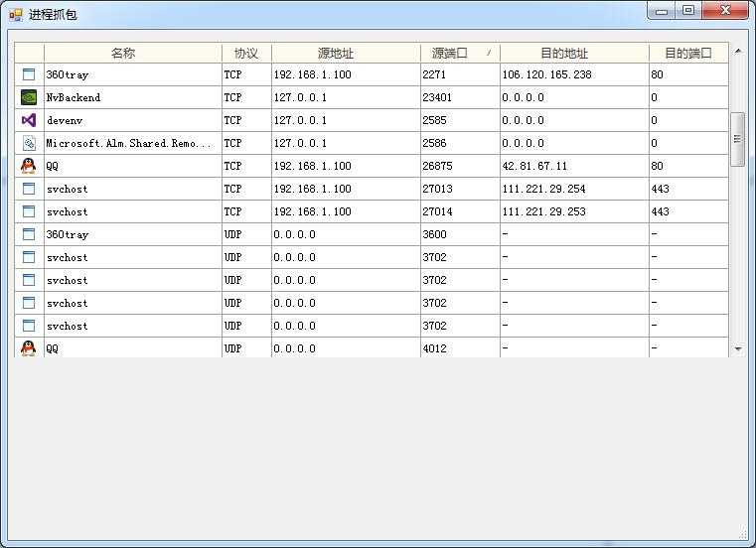
Task: Maximize the 进程抓包 window
Action: pos(688,11)
